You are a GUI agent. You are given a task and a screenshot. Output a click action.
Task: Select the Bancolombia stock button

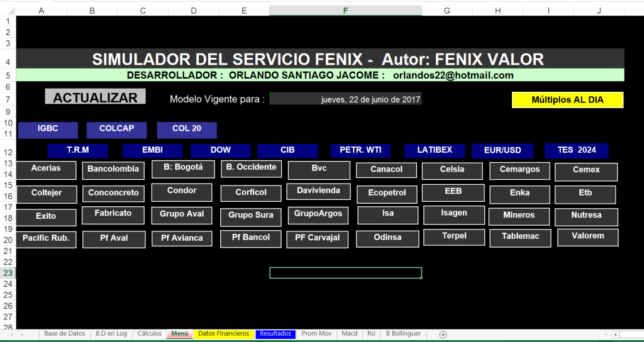(x=113, y=170)
